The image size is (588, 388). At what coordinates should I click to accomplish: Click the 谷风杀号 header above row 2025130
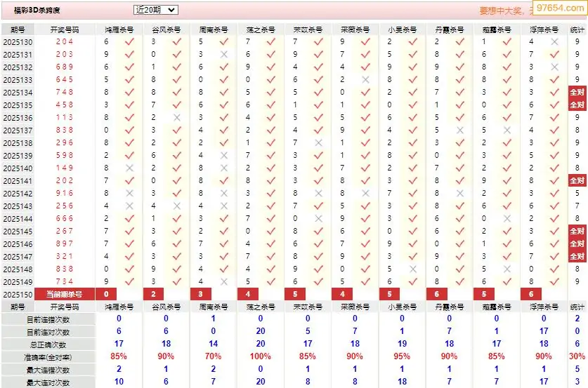pos(166,29)
